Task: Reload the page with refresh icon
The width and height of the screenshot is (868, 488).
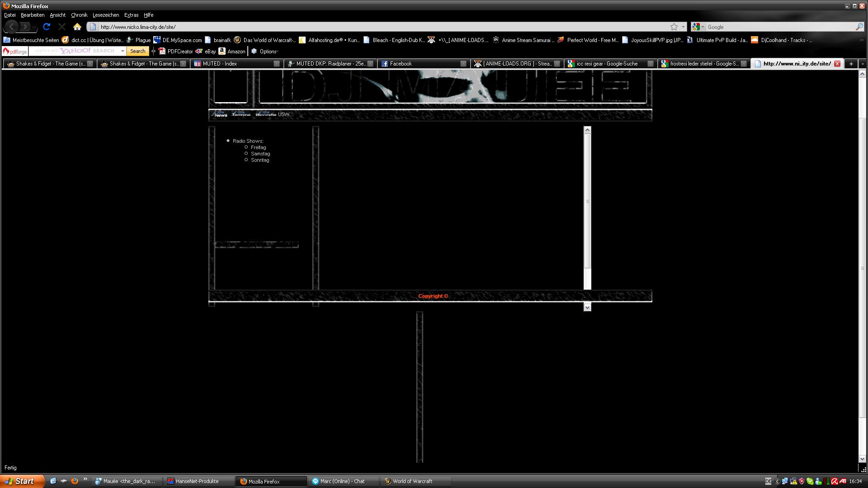Action: 46,27
